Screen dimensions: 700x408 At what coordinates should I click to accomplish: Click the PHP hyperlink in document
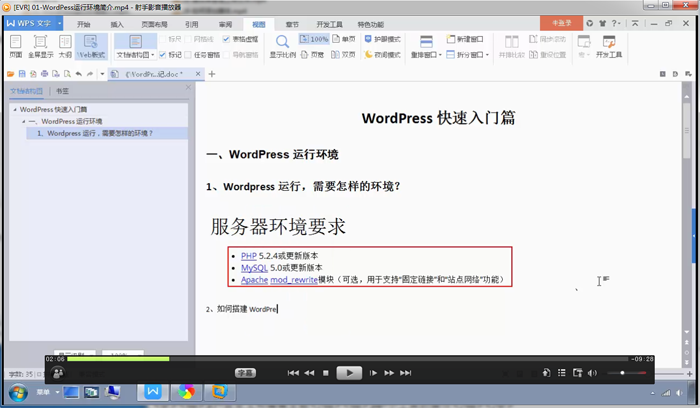pos(248,256)
